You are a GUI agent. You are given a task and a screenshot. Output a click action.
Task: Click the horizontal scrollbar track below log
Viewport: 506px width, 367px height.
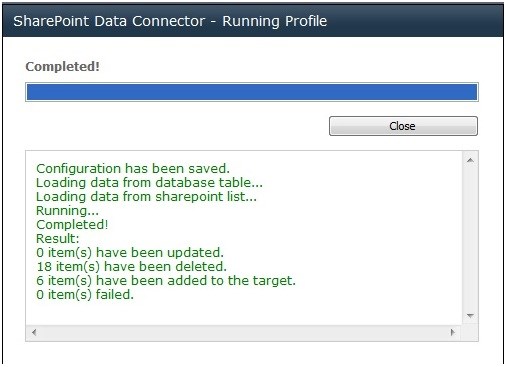[x=243, y=332]
